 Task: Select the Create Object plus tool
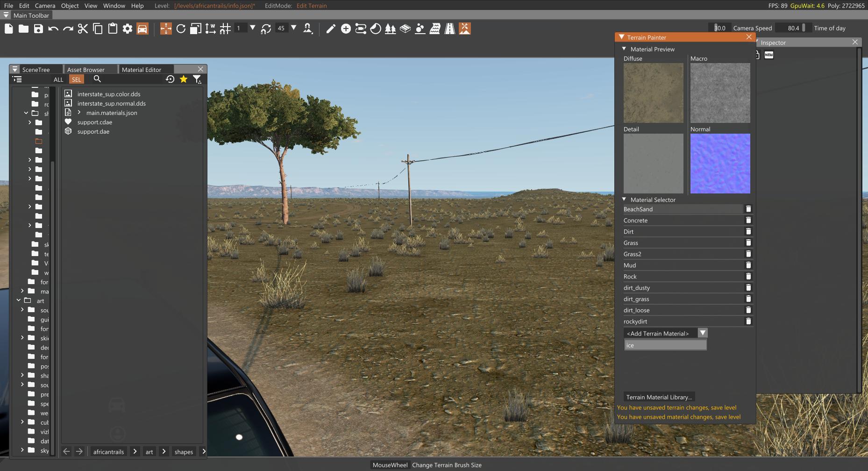click(x=346, y=29)
